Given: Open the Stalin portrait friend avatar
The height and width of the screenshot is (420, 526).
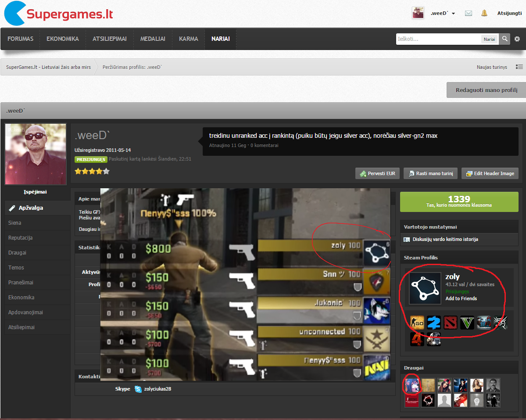Looking at the screenshot, I should 493,385.
